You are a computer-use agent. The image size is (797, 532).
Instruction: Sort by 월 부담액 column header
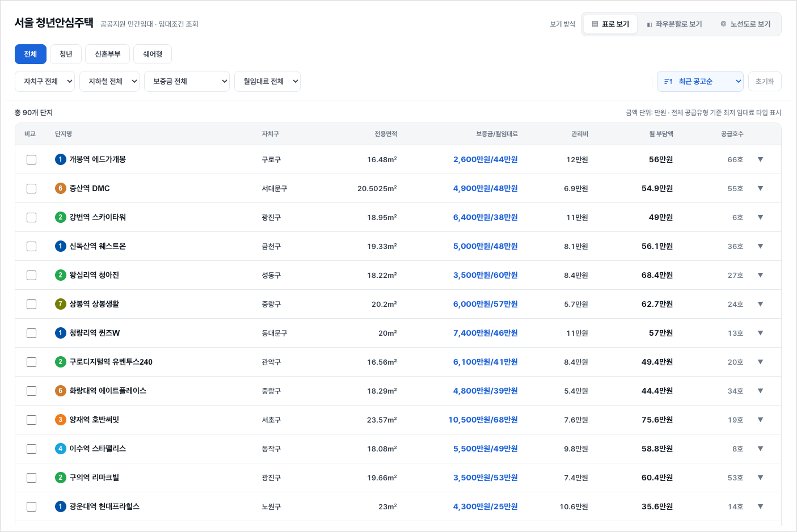pos(661,134)
